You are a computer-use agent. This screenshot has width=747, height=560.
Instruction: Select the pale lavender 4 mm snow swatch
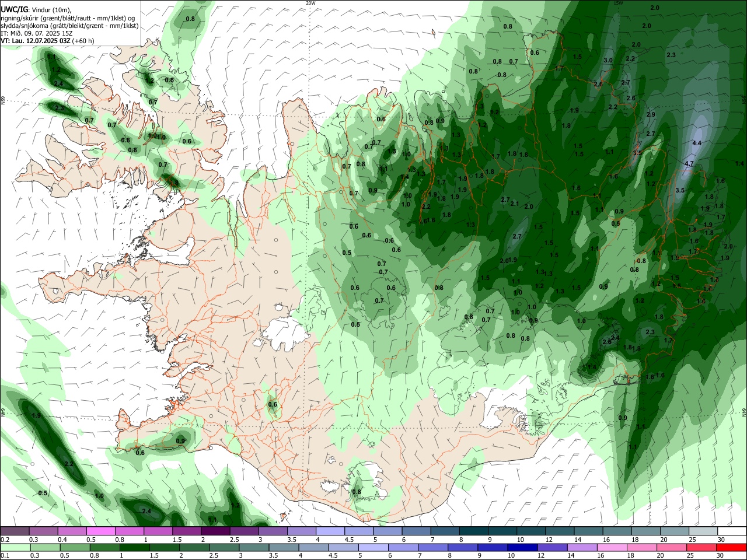click(x=330, y=531)
